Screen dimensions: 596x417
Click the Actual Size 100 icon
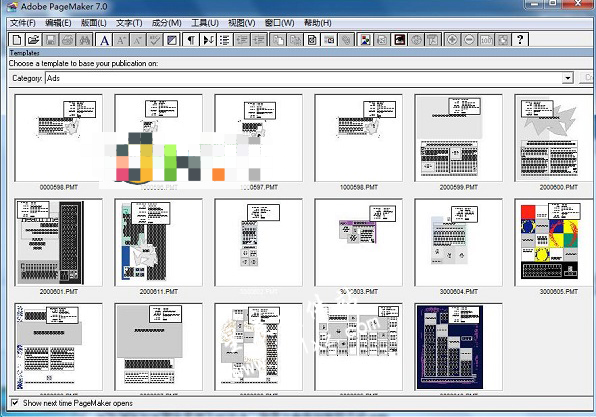tap(486, 40)
